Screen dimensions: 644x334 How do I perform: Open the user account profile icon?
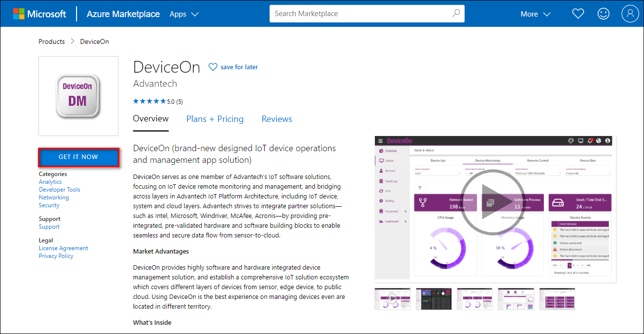click(x=630, y=14)
